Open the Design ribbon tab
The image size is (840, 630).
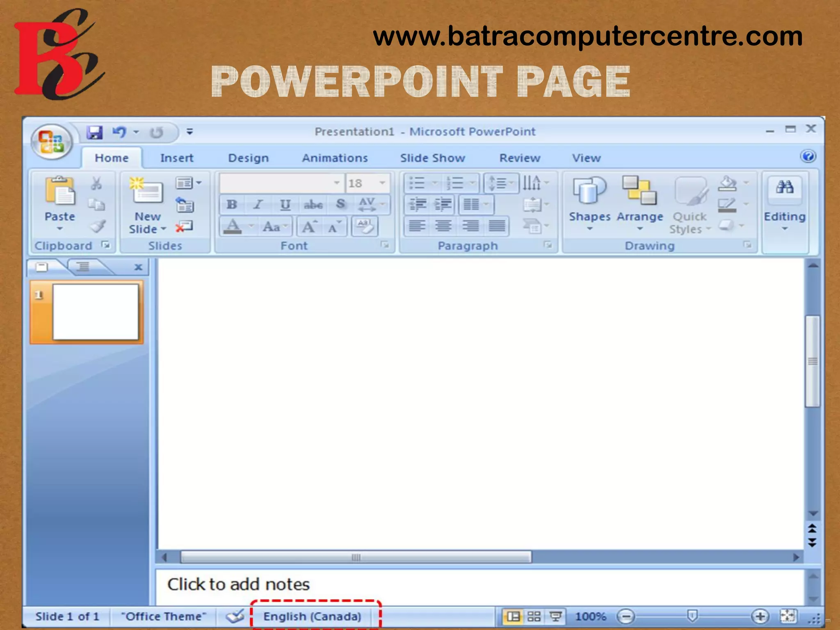[x=248, y=158]
